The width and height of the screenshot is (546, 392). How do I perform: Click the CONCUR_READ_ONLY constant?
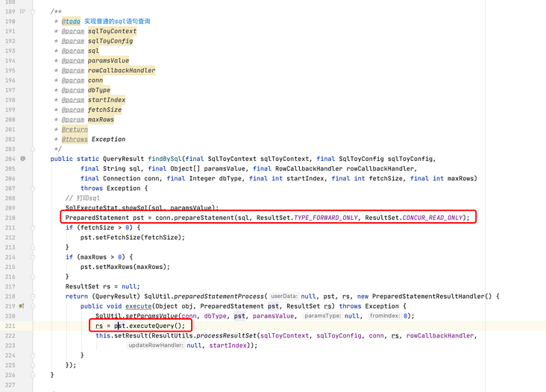pyautogui.click(x=433, y=218)
